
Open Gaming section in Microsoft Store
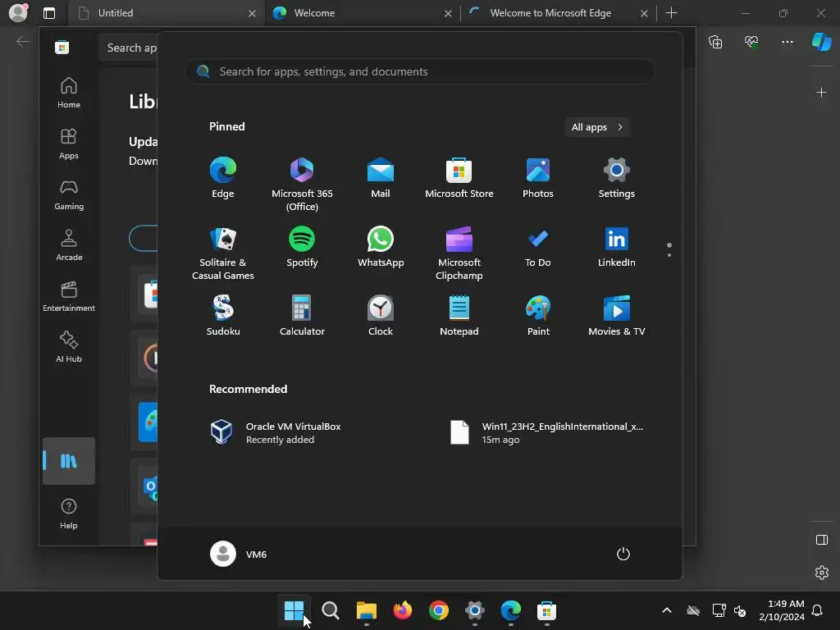(x=69, y=194)
